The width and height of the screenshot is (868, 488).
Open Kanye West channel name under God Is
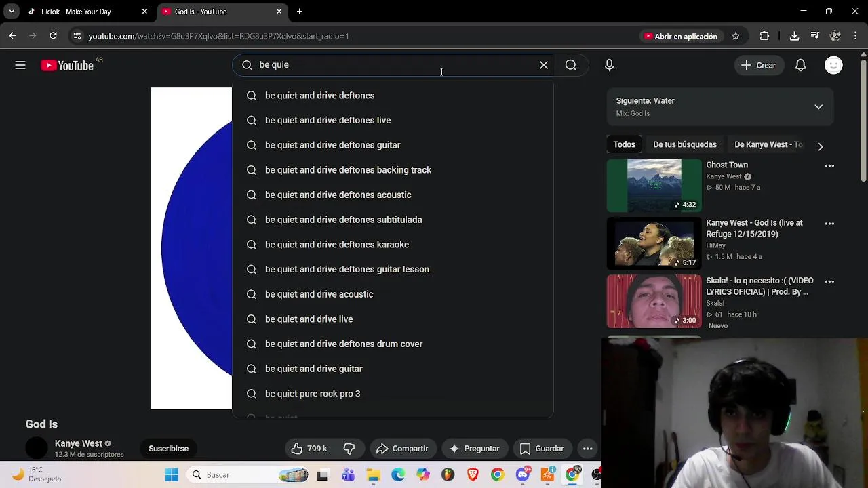(x=78, y=443)
